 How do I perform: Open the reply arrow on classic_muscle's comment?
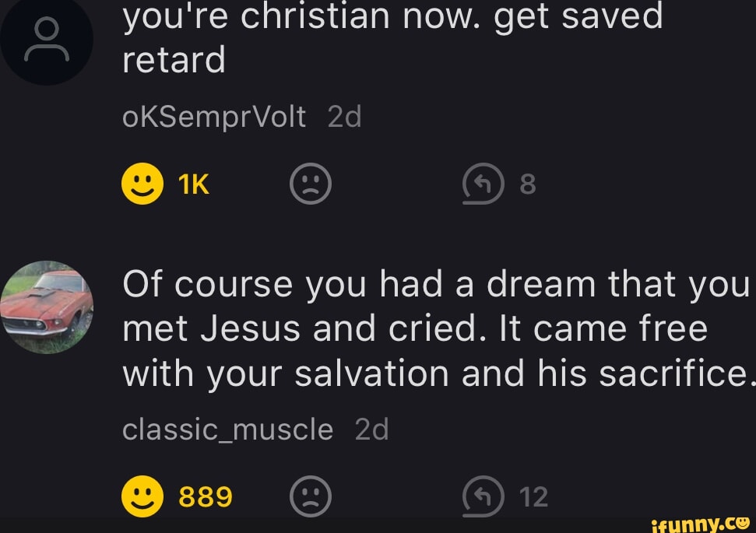point(483,496)
